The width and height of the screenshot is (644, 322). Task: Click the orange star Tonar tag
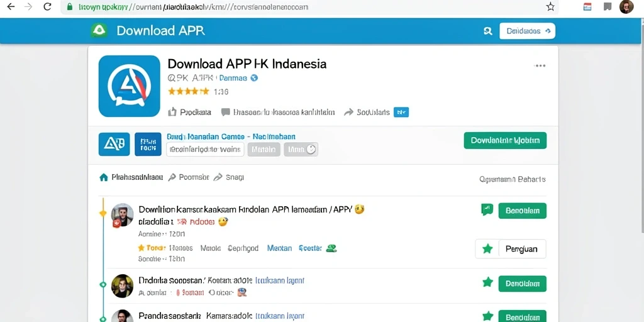[152, 248]
